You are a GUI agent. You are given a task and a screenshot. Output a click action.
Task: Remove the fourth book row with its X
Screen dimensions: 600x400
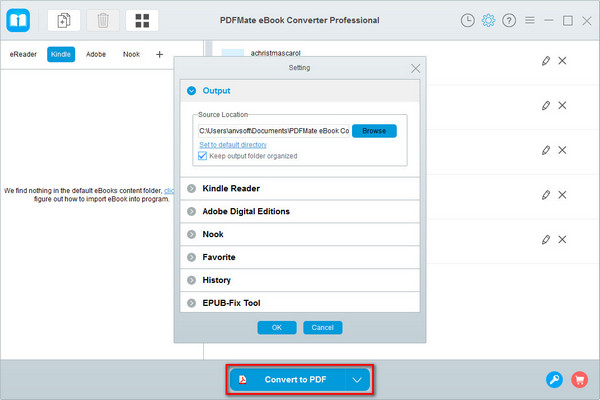[562, 195]
